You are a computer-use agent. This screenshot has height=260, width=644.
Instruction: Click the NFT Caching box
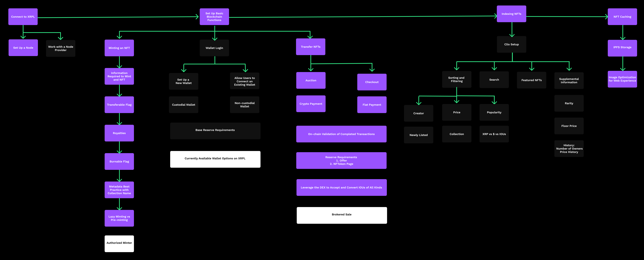(x=622, y=17)
